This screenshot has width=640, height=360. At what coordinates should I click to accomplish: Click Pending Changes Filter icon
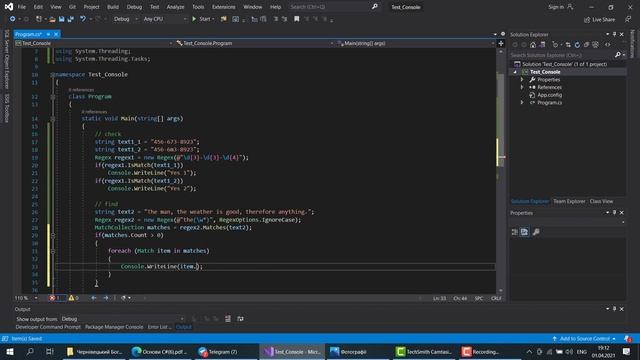pyautogui.click(x=555, y=45)
